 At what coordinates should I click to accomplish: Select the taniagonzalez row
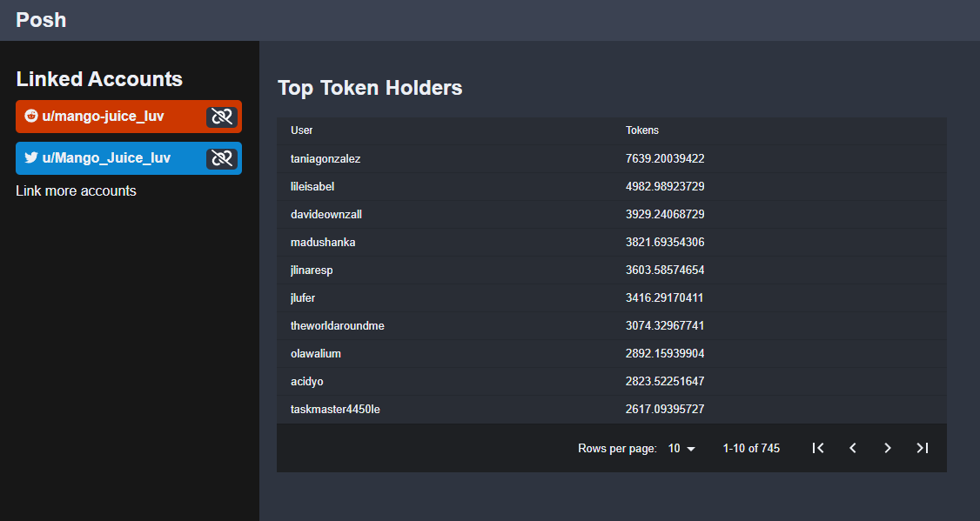(x=612, y=158)
